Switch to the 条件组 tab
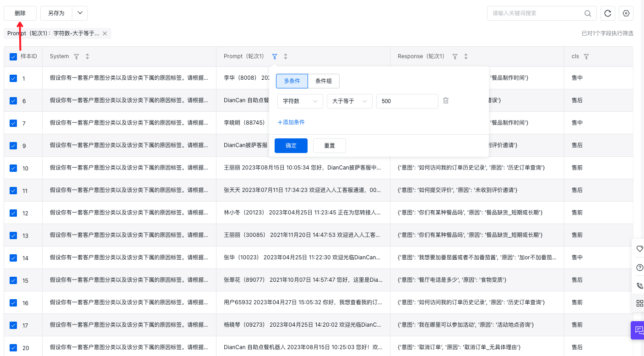Viewport: 644px width, 356px height. (x=324, y=81)
